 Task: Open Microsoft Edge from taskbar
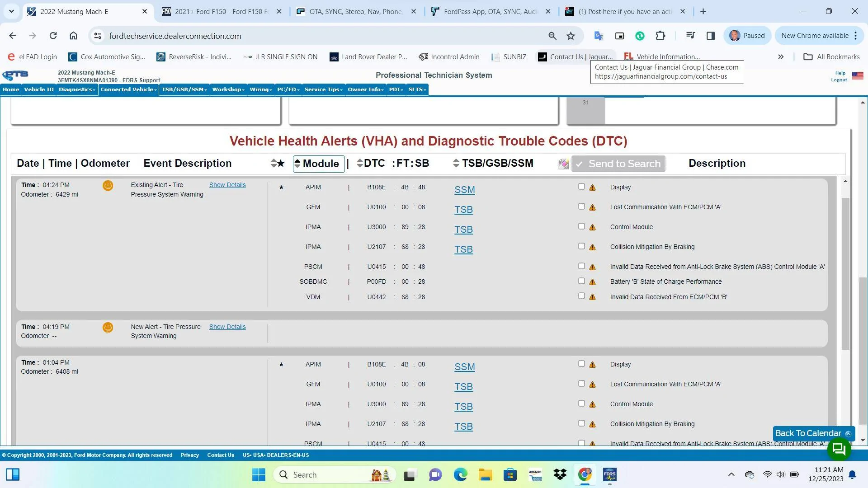pyautogui.click(x=460, y=474)
